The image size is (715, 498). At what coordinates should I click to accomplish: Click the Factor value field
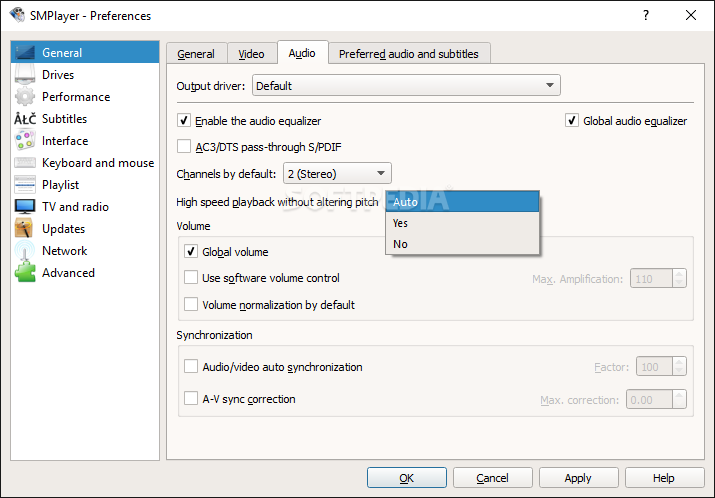tap(654, 366)
